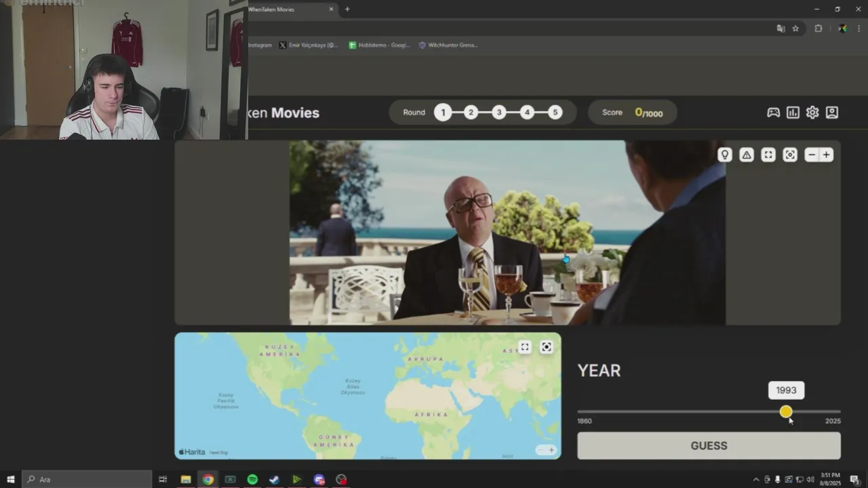
Task: Click the volume icon in system tray
Action: click(810, 479)
